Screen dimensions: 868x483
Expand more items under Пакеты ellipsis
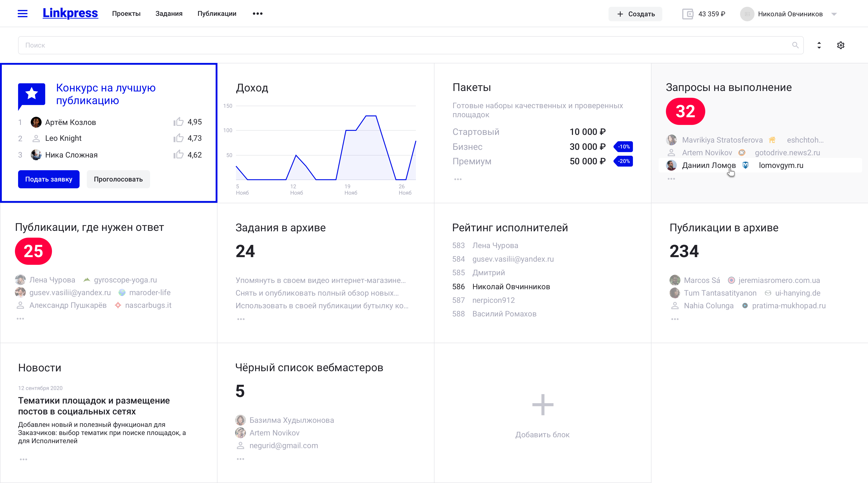click(458, 179)
